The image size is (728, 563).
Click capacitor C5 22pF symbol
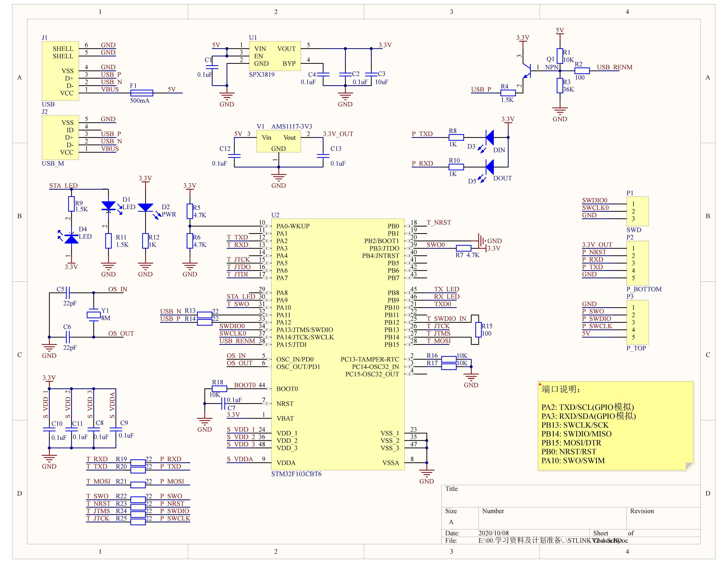coord(68,293)
